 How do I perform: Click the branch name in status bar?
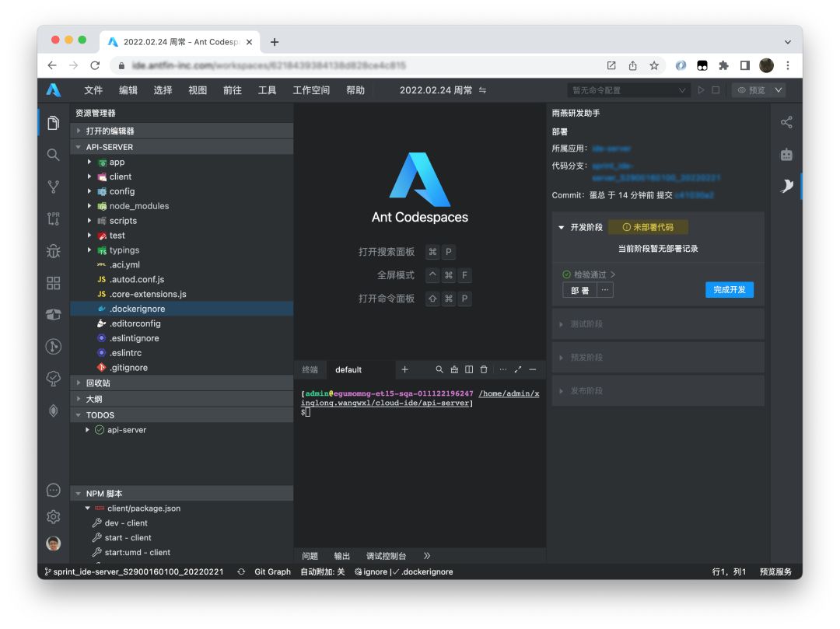(134, 571)
